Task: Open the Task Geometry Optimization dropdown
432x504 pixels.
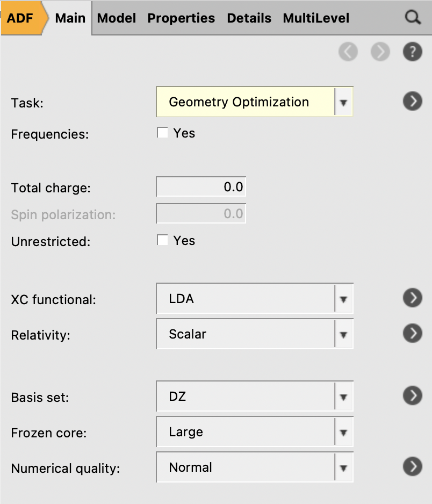Action: [255, 102]
